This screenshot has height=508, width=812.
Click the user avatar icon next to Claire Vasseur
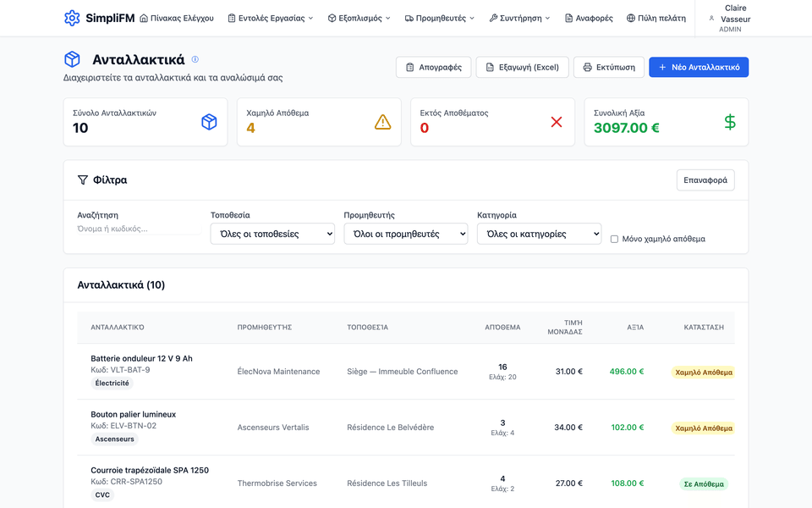tap(711, 18)
